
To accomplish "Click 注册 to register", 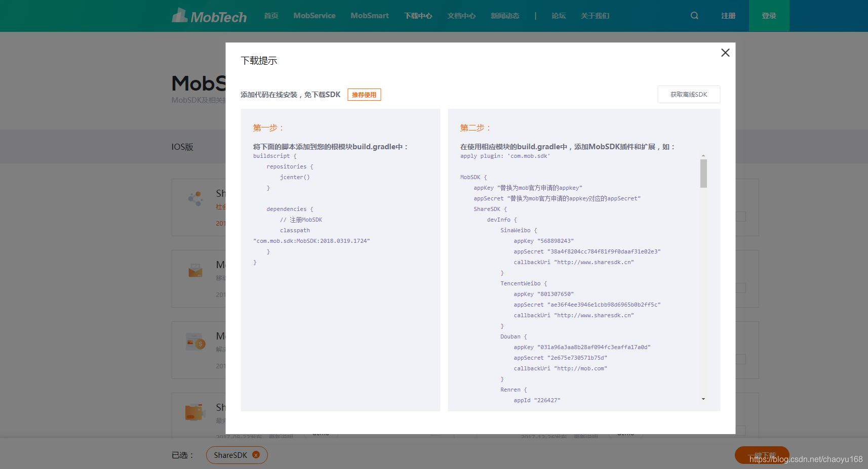I will [x=728, y=16].
